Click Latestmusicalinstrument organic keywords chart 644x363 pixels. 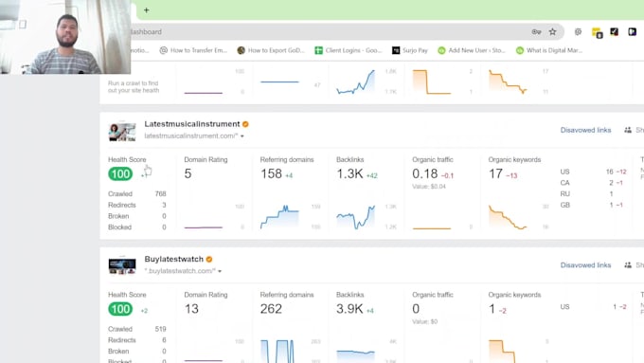click(508, 216)
